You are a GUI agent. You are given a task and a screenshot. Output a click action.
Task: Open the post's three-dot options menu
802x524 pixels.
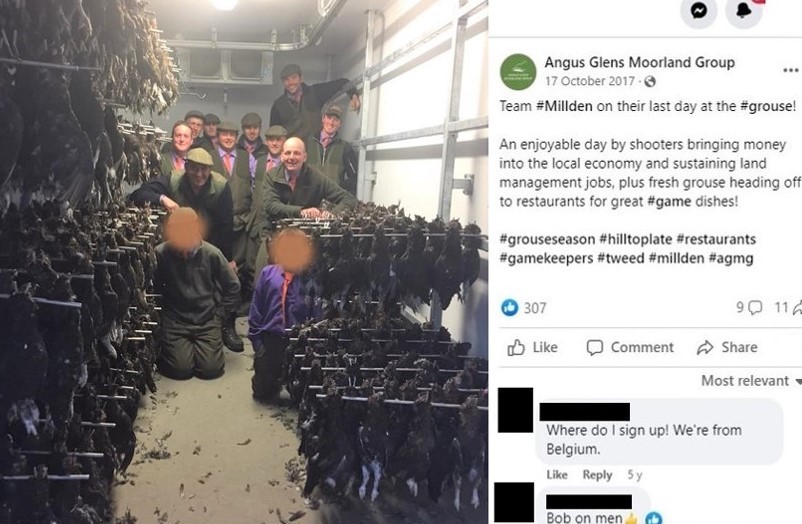(791, 71)
